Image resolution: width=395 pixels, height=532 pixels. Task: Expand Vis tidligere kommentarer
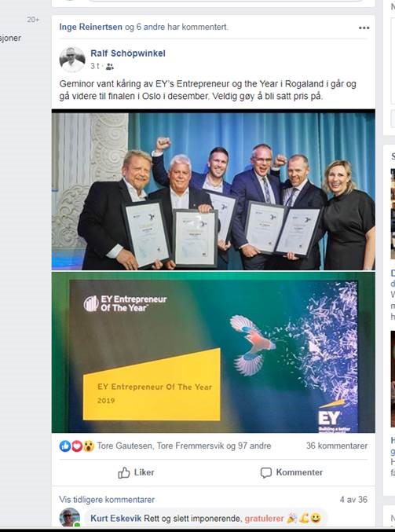tap(107, 500)
